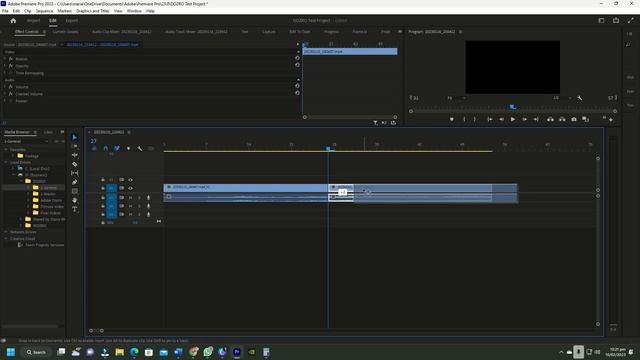This screenshot has width=640, height=360.
Task: Toggle V2 track lock
Action: [x=103, y=180]
